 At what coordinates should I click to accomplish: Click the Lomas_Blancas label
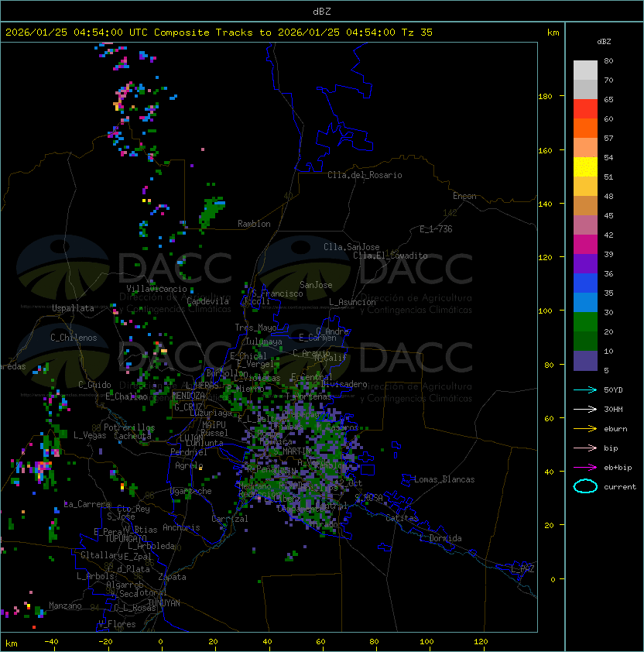tap(444, 479)
